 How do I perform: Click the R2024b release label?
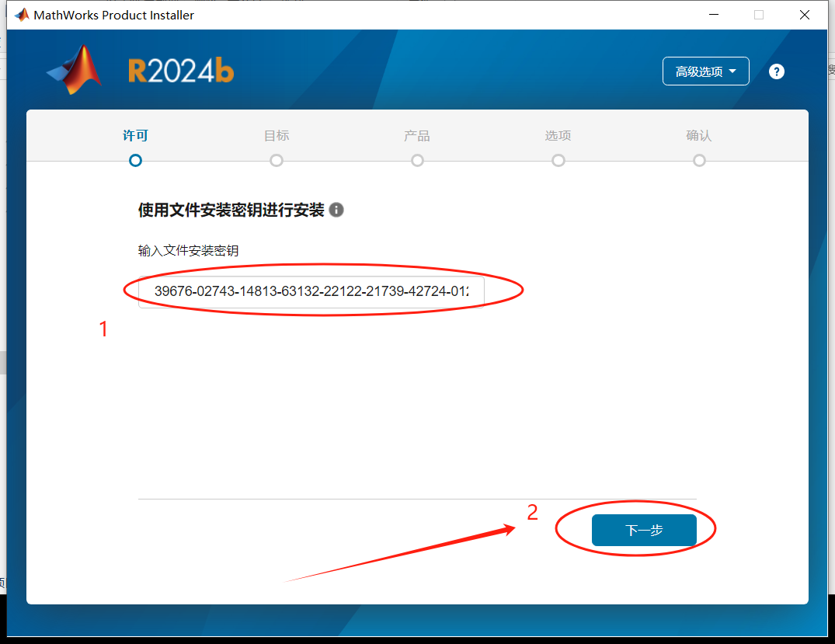tap(181, 71)
